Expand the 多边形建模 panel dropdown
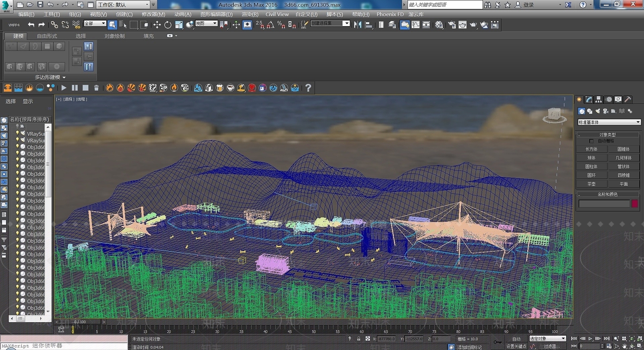Screen dimensions: 644x350 point(50,77)
